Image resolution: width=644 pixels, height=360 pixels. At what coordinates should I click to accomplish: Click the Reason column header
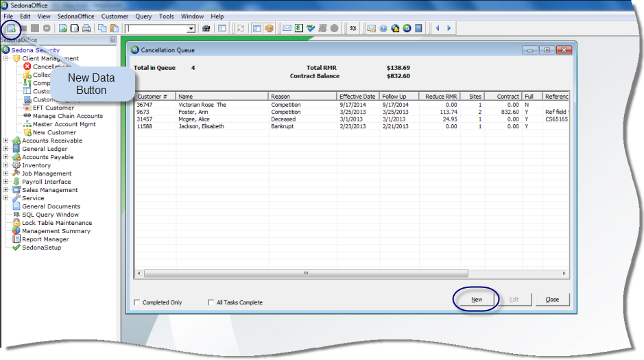pyautogui.click(x=302, y=97)
